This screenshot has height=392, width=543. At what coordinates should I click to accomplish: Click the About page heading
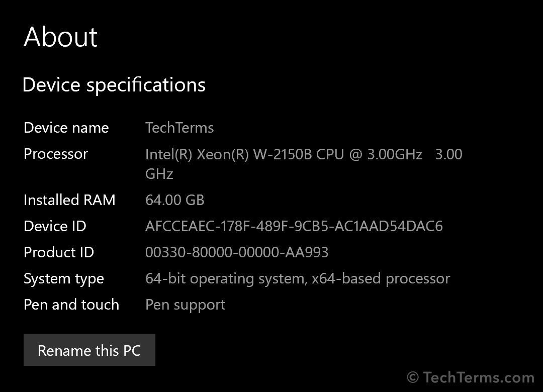60,37
